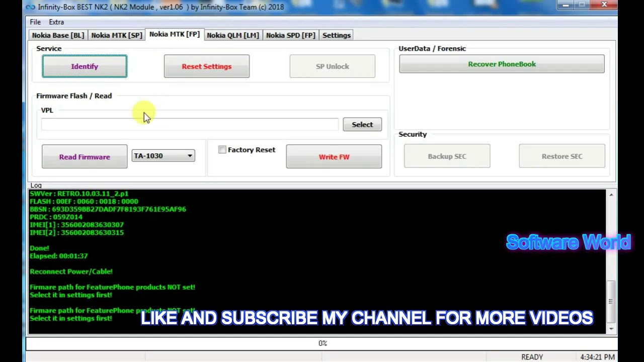The height and width of the screenshot is (362, 644).
Task: Click the Backup SEC button
Action: pos(447,156)
